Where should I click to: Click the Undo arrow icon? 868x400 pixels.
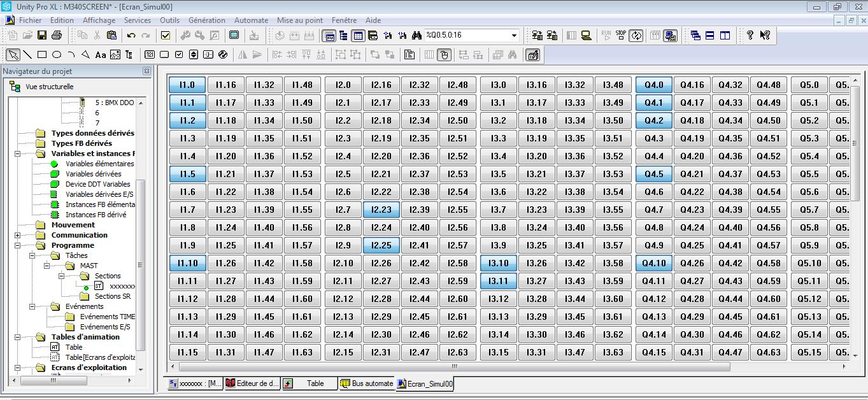tap(131, 35)
